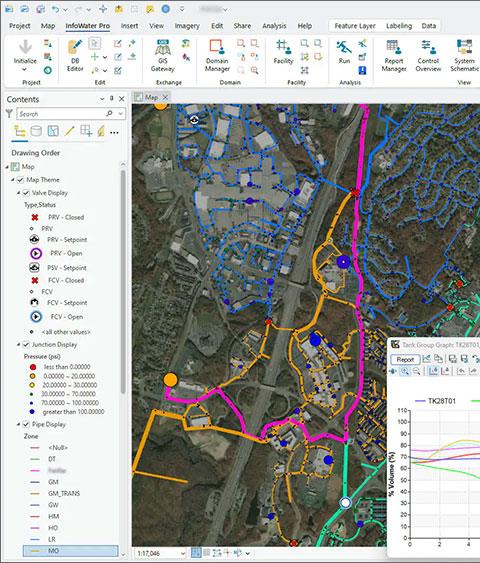Open the green plus tool dropdown in Edit group

click(x=105, y=57)
